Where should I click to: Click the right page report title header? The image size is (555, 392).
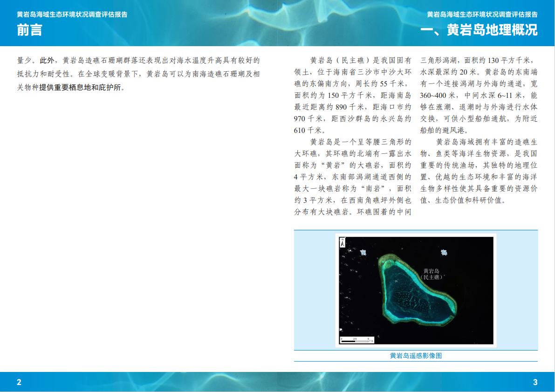pyautogui.click(x=482, y=14)
